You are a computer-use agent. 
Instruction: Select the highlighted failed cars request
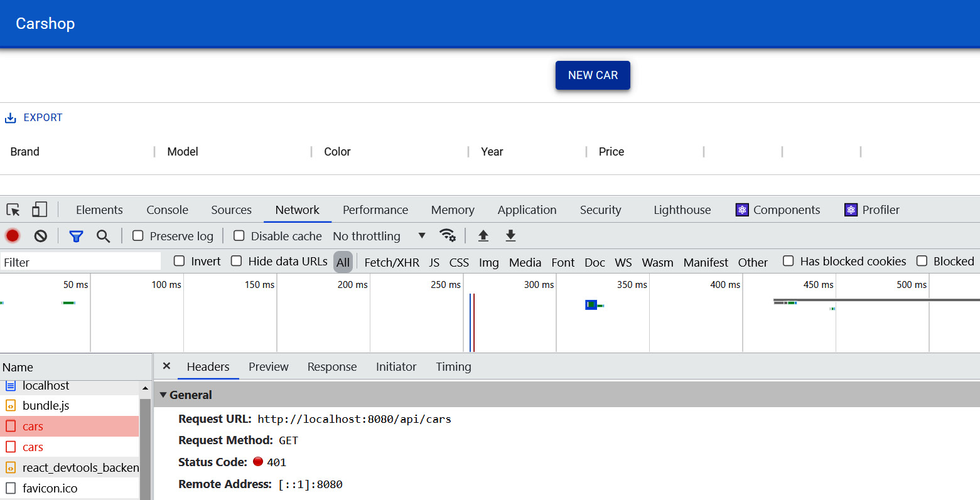(69, 427)
